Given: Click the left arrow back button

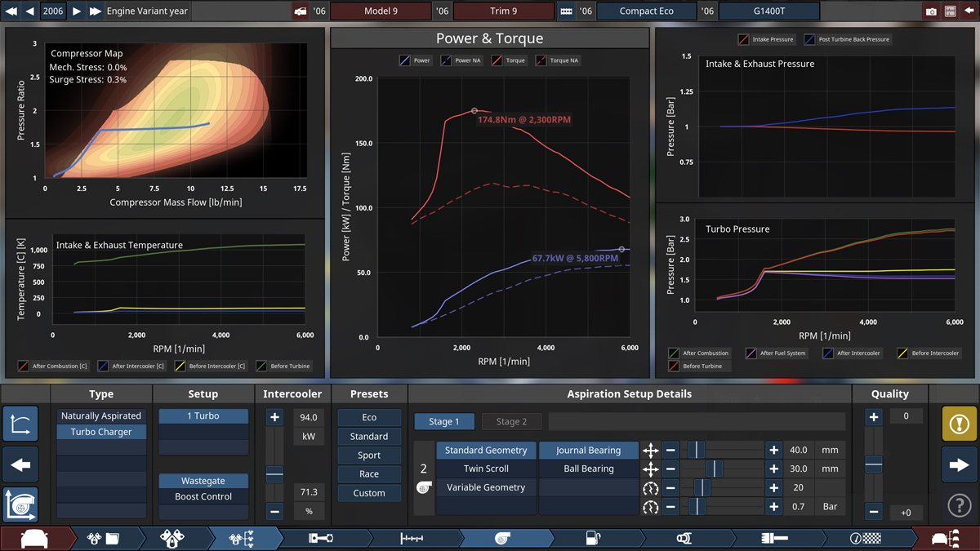Looking at the screenshot, I should click(x=20, y=465).
